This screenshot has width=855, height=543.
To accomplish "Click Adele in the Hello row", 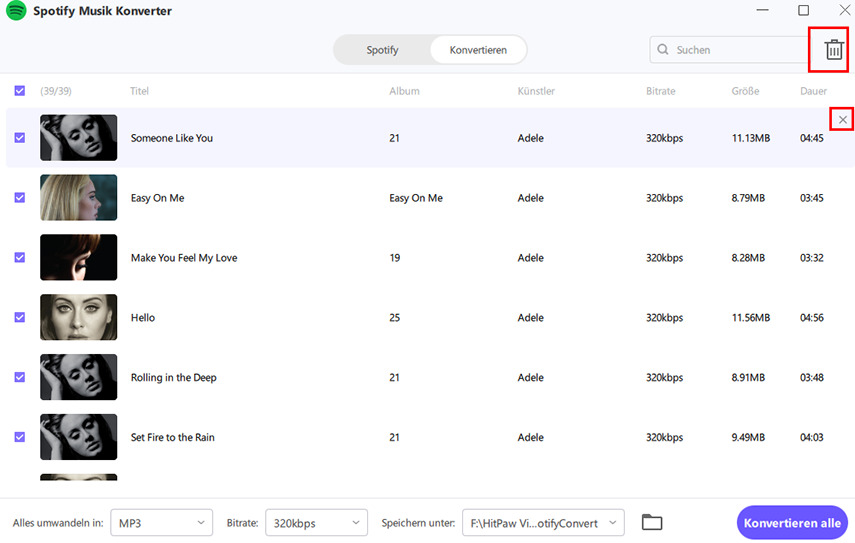I will [x=530, y=317].
